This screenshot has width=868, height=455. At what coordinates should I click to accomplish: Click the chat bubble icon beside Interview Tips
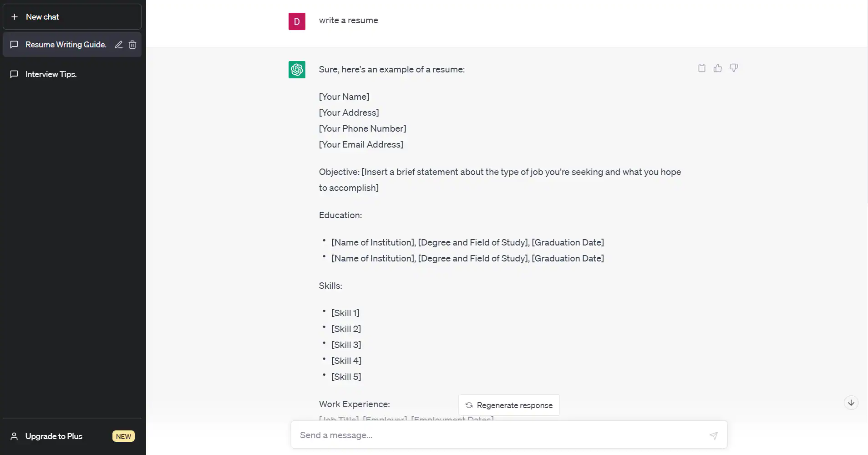pos(14,74)
